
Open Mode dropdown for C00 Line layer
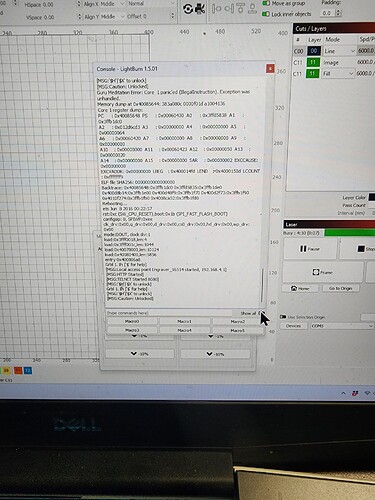tap(340, 51)
